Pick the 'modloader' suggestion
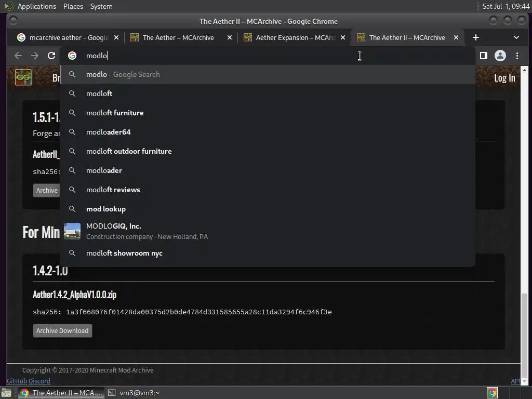 tap(268, 170)
